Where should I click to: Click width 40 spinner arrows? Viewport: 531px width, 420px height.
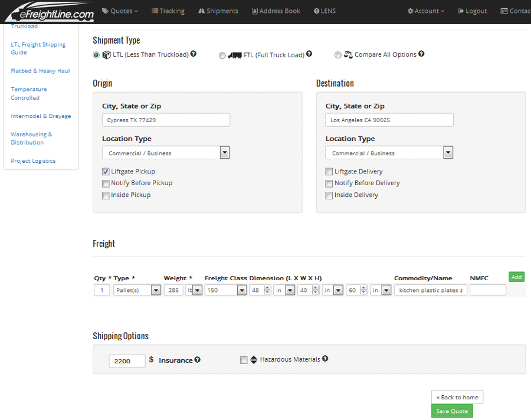(315, 290)
